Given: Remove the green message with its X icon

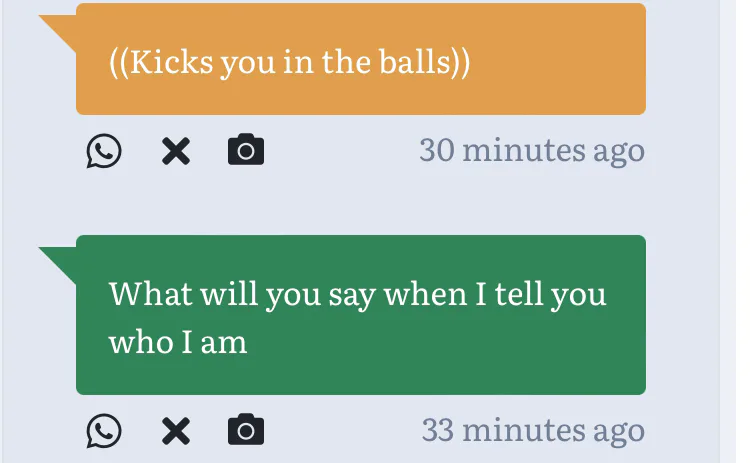Looking at the screenshot, I should pyautogui.click(x=176, y=430).
